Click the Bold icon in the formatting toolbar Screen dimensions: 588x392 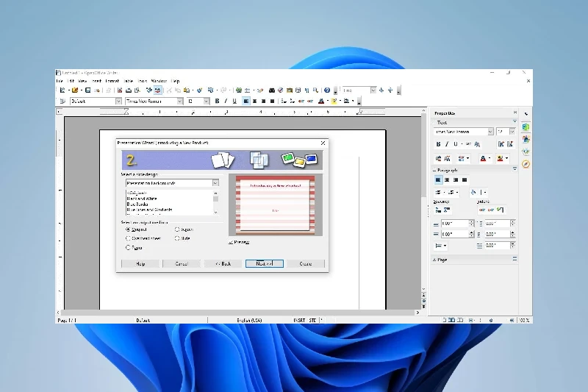pos(217,101)
